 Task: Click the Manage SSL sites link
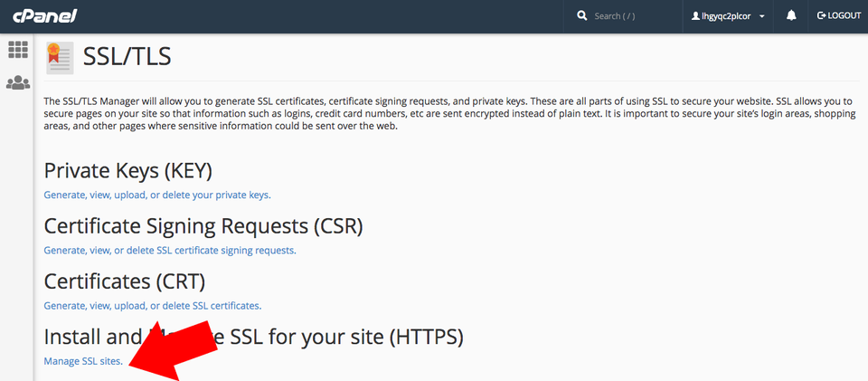(x=83, y=361)
